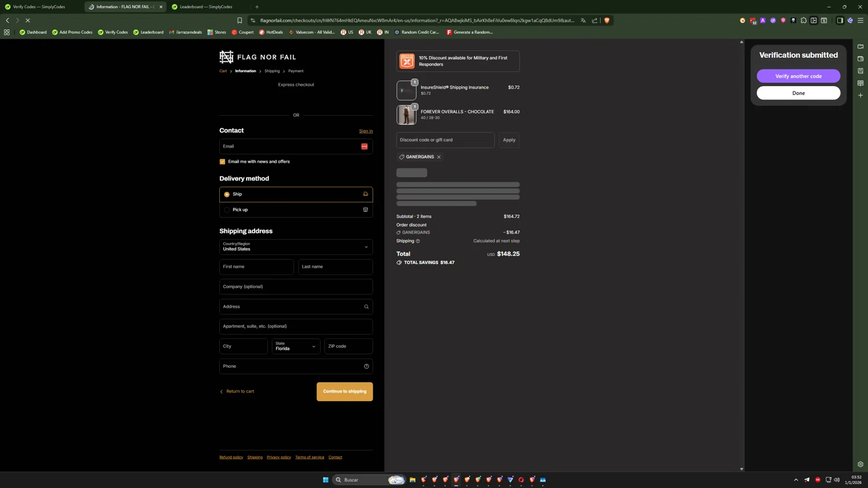
Task: Click the taskbar volume icon
Action: click(837, 480)
